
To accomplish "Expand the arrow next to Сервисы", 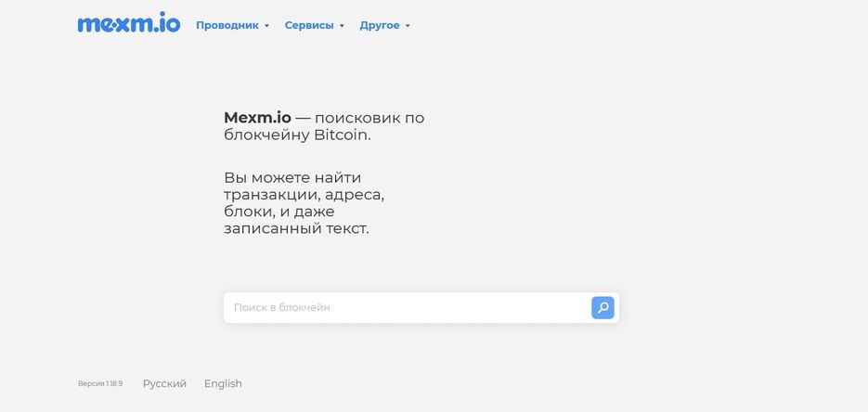I will (342, 26).
